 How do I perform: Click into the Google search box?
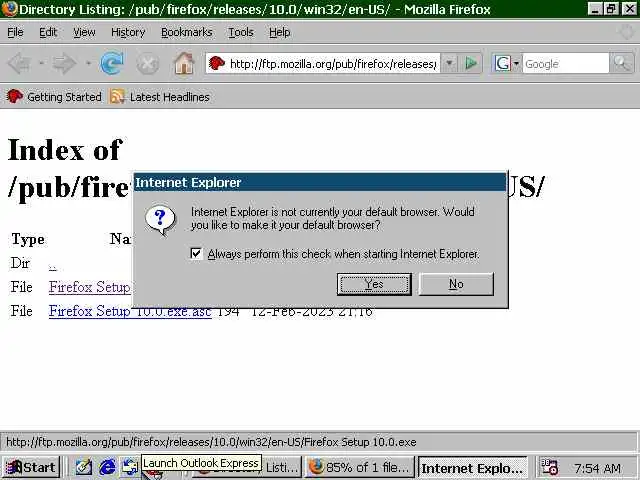pos(565,64)
